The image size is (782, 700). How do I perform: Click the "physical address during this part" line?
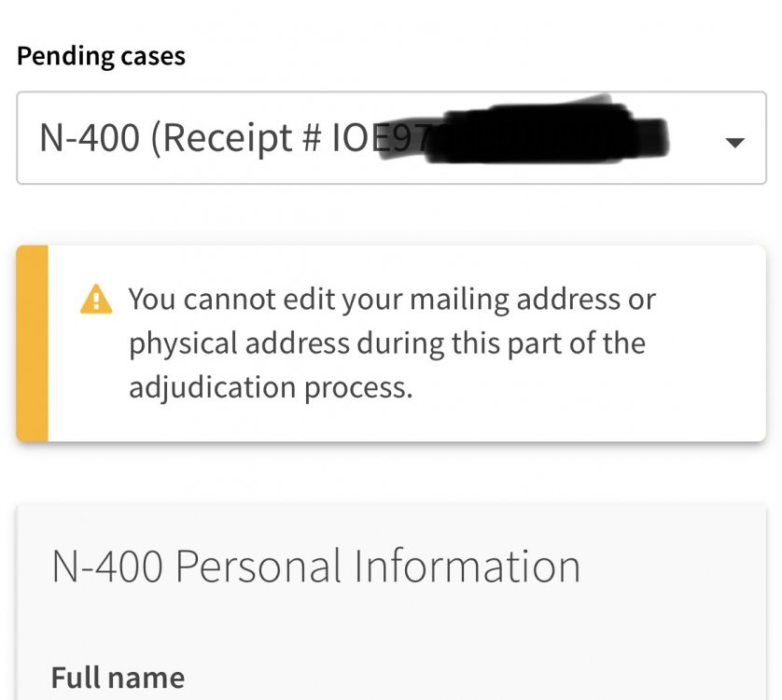(x=387, y=343)
